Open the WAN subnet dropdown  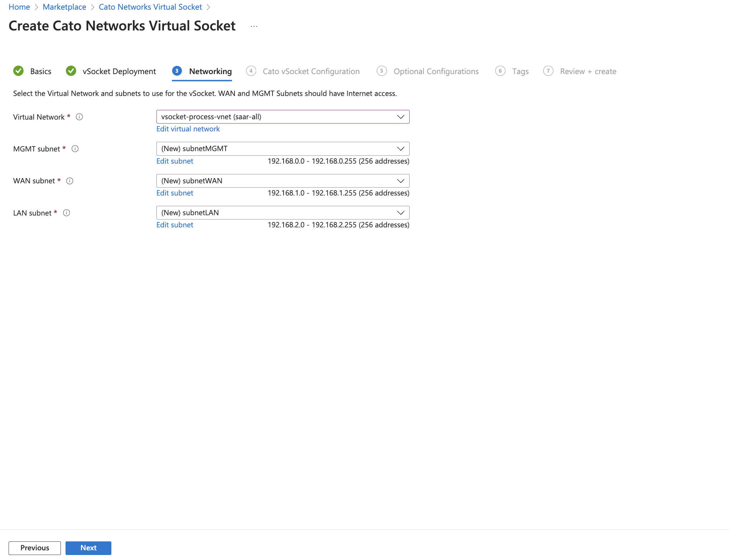coord(401,181)
